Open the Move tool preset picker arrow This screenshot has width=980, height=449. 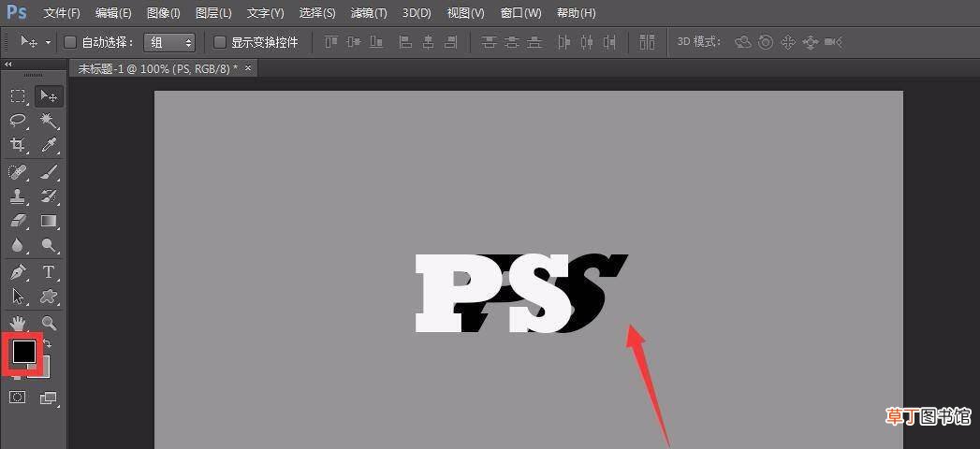48,42
